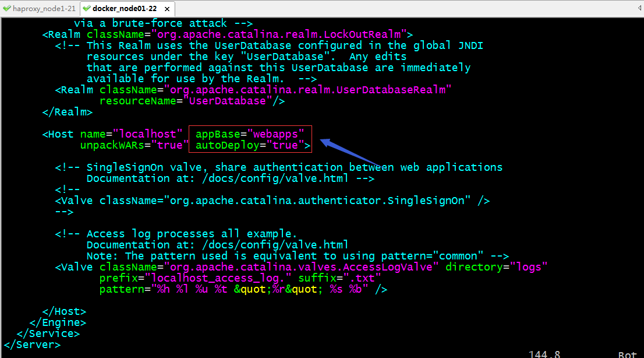Click the "available for use by the Realm" line
Image resolution: width=644 pixels, height=358 pixels.
pos(201,79)
